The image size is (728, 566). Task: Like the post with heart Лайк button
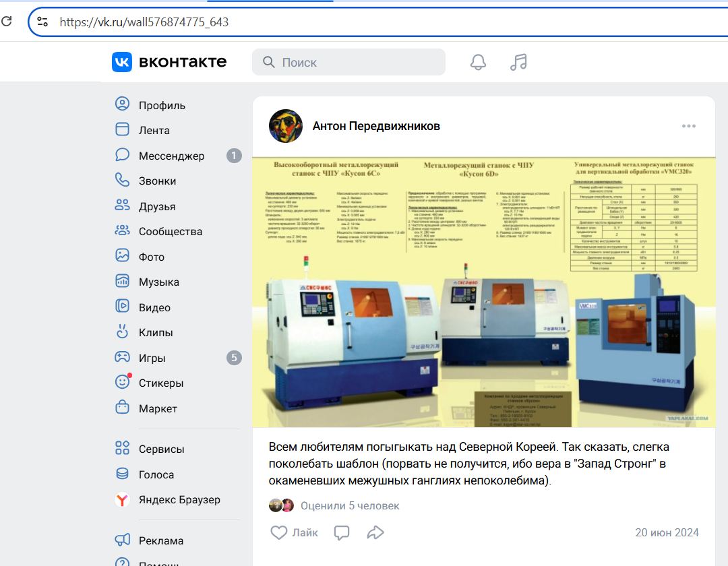(294, 532)
